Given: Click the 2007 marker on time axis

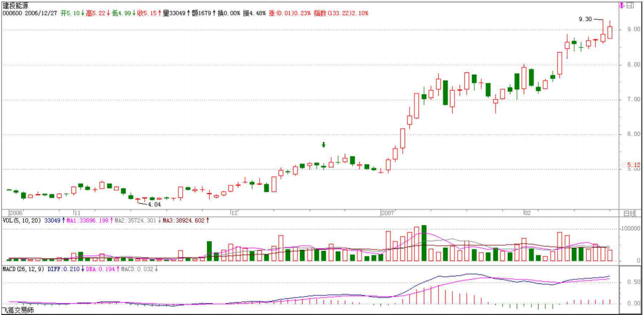Looking at the screenshot, I should [387, 213].
